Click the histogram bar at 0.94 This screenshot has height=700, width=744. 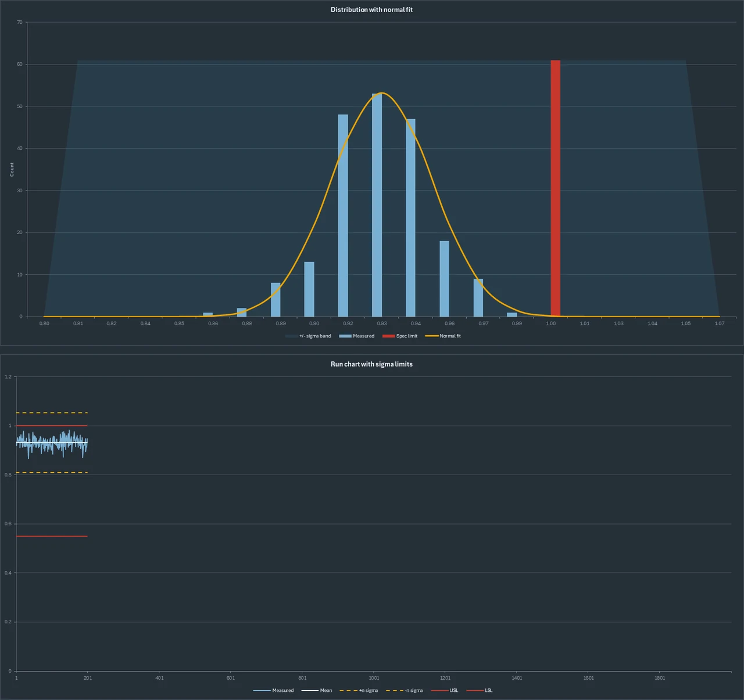click(410, 218)
